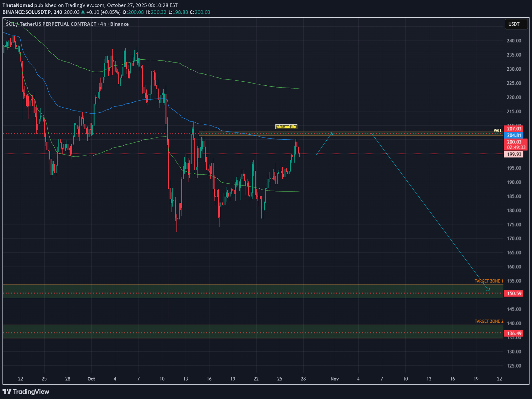Click the upward cyan arrowhead near VAH zone
The height and width of the screenshot is (399, 532).
332,133
